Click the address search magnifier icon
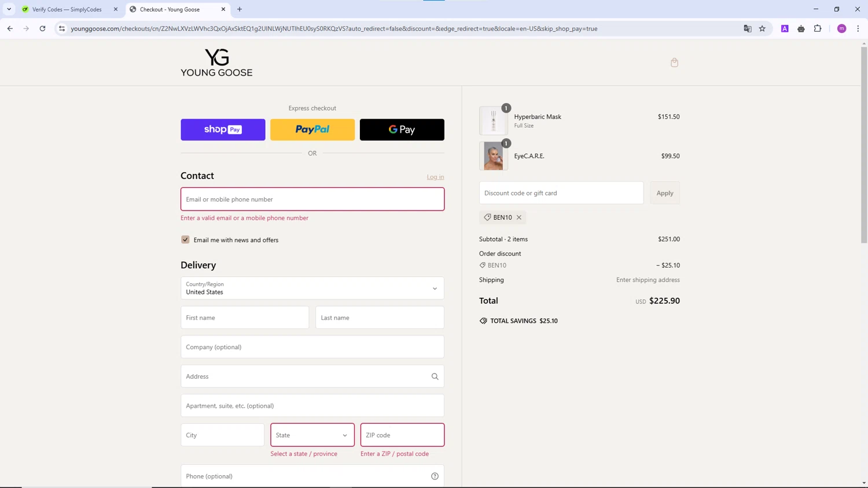Image resolution: width=868 pixels, height=488 pixels. click(435, 376)
